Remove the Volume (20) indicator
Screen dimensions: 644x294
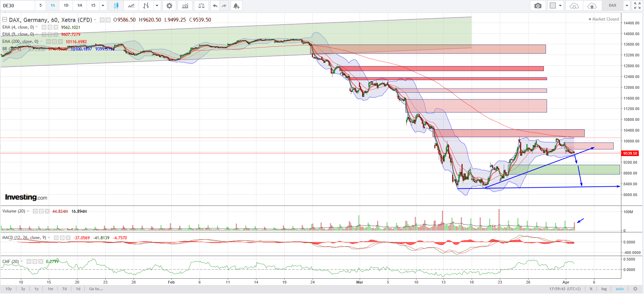(x=47, y=211)
